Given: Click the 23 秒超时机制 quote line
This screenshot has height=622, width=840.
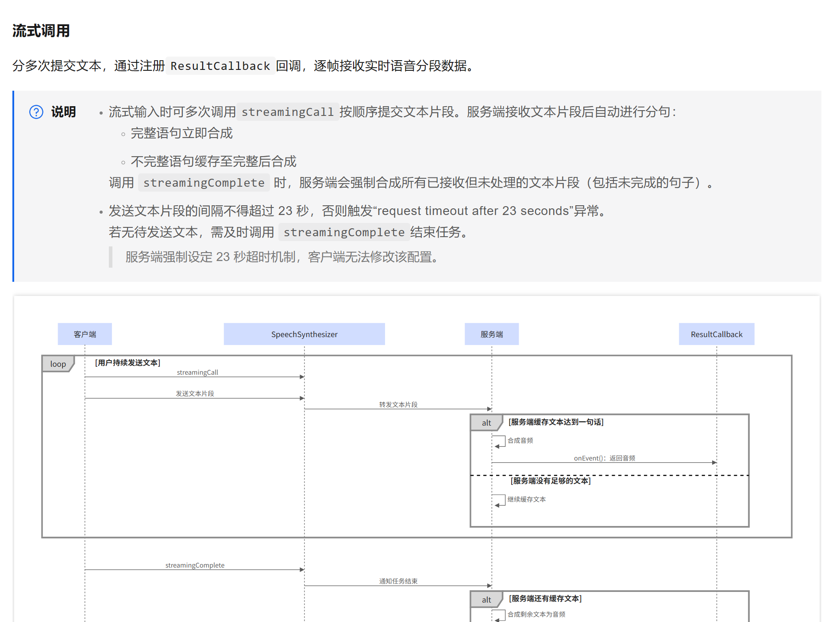Looking at the screenshot, I should click(x=282, y=257).
